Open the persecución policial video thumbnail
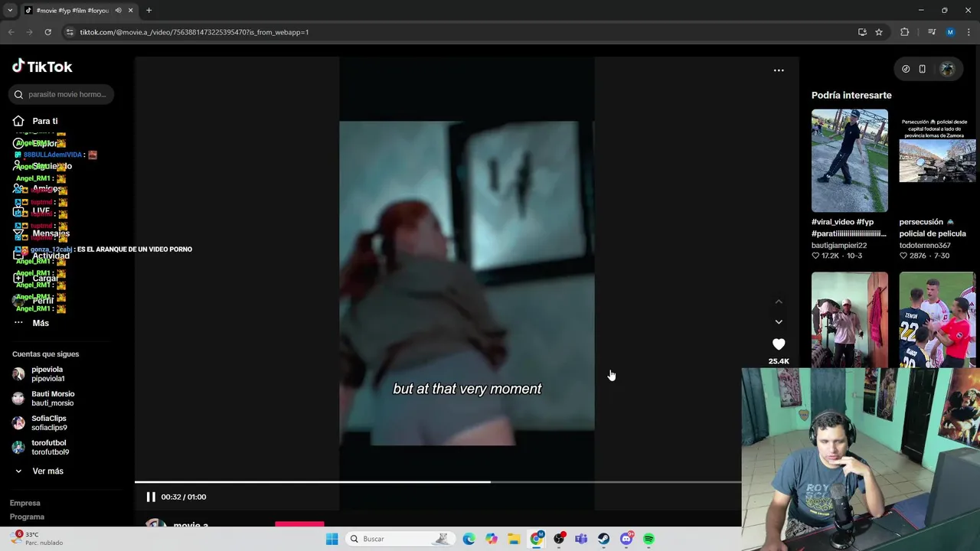 click(938, 161)
